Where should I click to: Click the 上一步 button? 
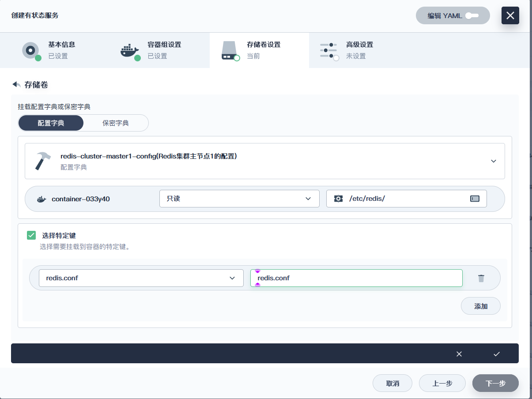(x=442, y=384)
